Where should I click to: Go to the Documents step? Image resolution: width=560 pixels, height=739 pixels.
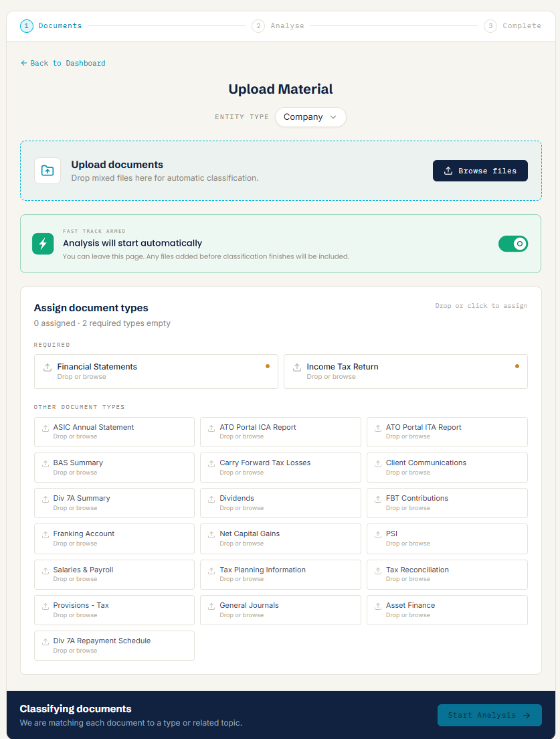click(x=51, y=26)
